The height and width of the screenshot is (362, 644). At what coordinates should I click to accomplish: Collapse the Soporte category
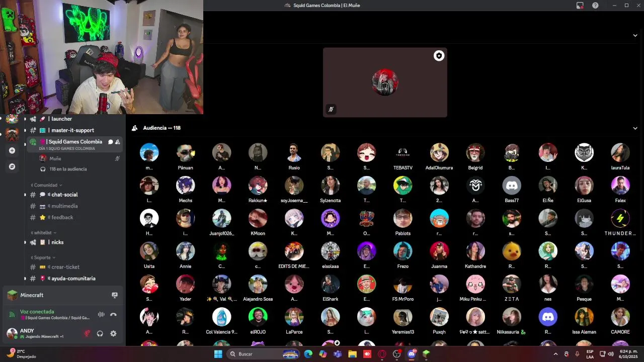(x=42, y=257)
